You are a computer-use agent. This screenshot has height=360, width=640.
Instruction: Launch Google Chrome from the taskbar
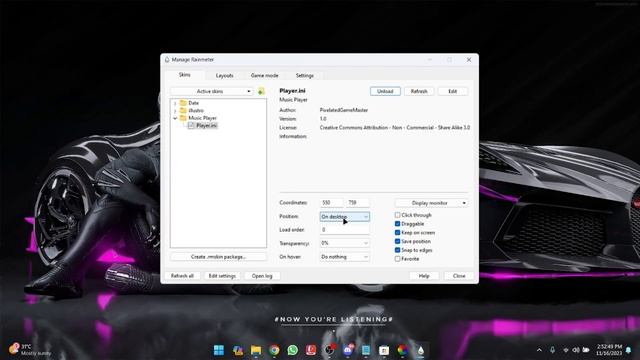coord(274,350)
